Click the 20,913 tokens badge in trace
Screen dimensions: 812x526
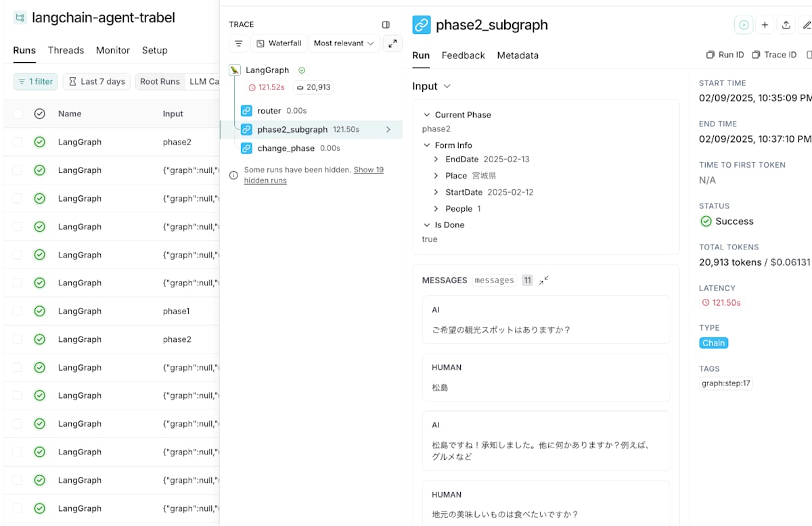click(x=313, y=87)
